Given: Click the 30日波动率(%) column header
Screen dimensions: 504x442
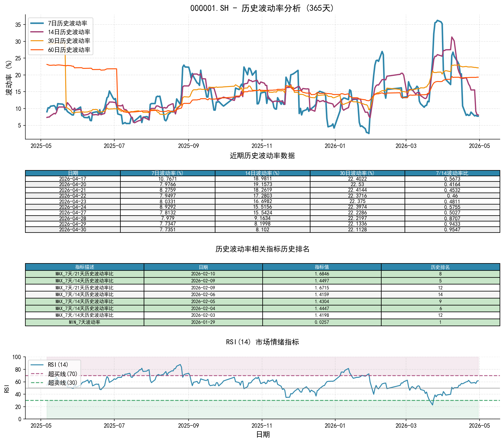Looking at the screenshot, I should [x=357, y=173].
